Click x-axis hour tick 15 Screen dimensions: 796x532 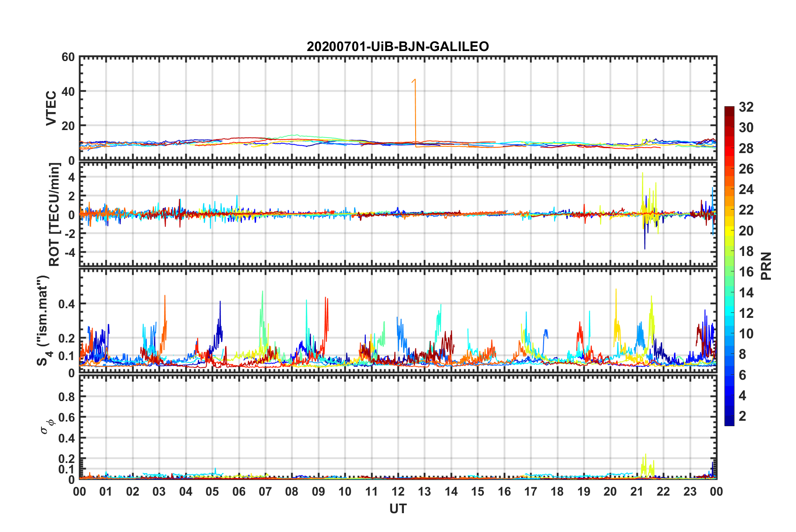pyautogui.click(x=478, y=492)
